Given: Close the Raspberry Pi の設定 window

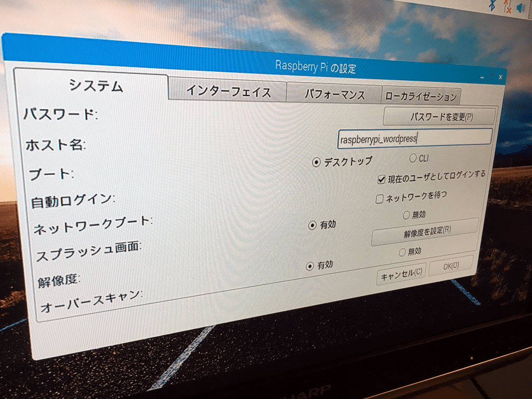Looking at the screenshot, I should (500, 78).
